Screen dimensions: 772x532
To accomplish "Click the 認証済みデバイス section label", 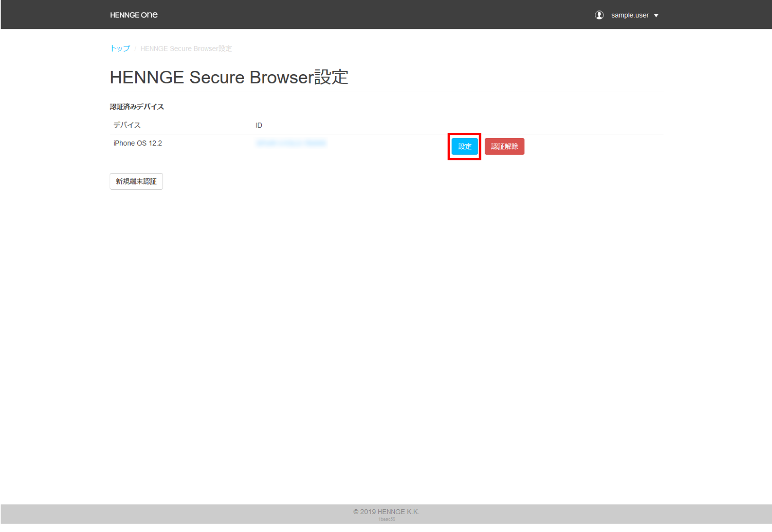I will (x=137, y=107).
